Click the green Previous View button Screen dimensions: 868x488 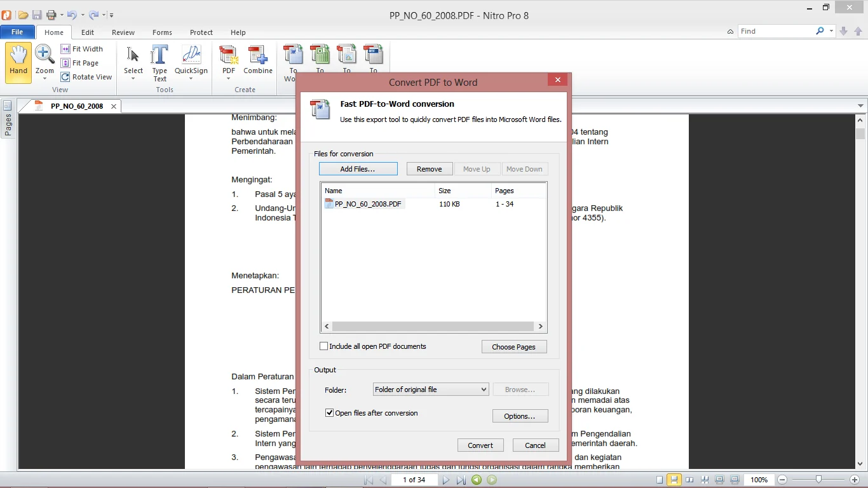point(477,480)
